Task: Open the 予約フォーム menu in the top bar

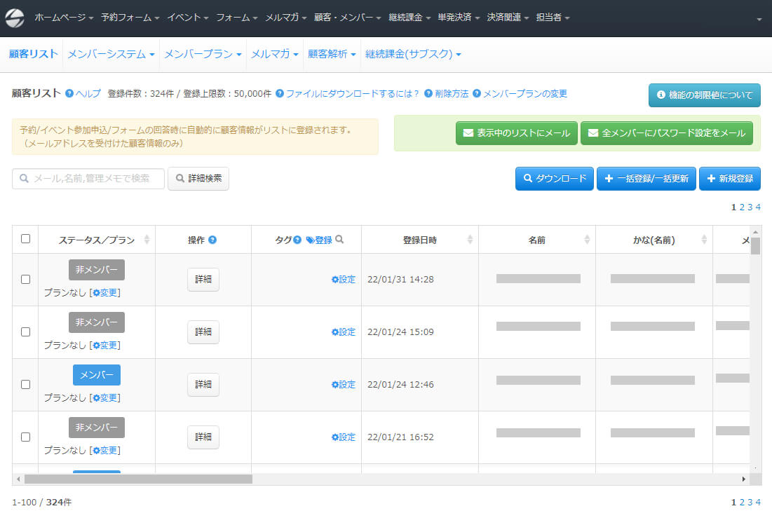Action: tap(130, 18)
